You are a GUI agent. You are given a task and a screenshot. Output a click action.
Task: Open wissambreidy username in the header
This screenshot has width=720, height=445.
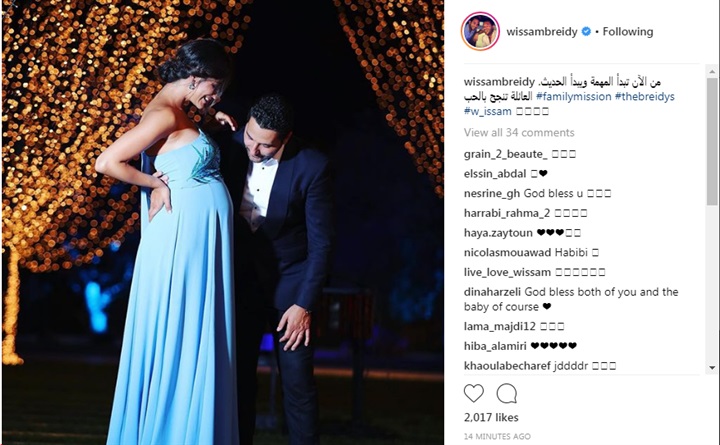[x=542, y=32]
